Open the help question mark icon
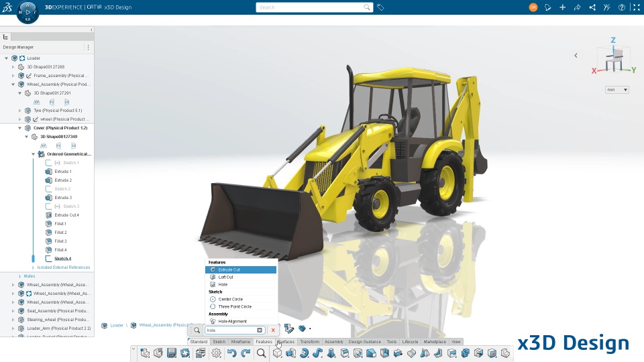The height and width of the screenshot is (362, 644). 622,7
